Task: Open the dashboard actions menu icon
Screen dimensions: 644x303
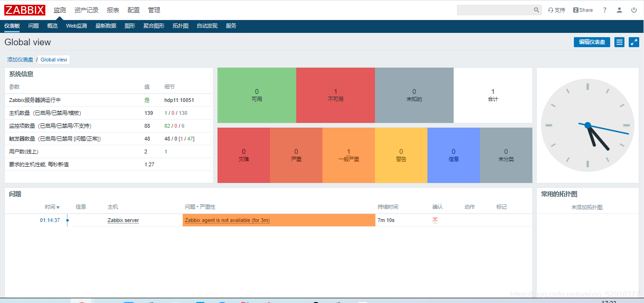Action: pos(619,42)
